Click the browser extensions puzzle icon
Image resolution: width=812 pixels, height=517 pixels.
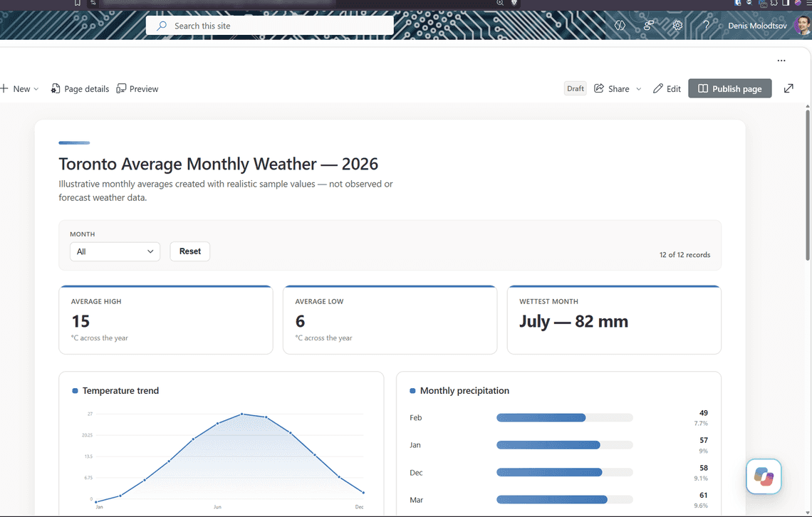(x=774, y=3)
